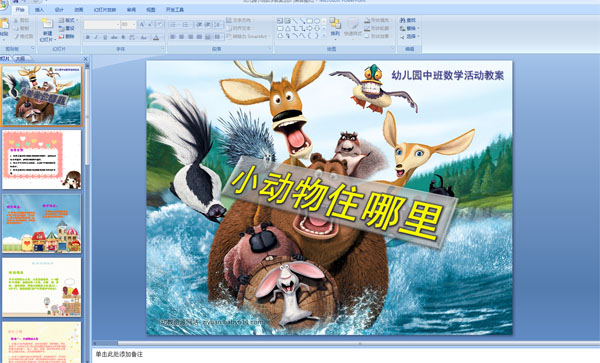Open the font name dropdown
Screen dimensions: 600x363
click(101, 25)
